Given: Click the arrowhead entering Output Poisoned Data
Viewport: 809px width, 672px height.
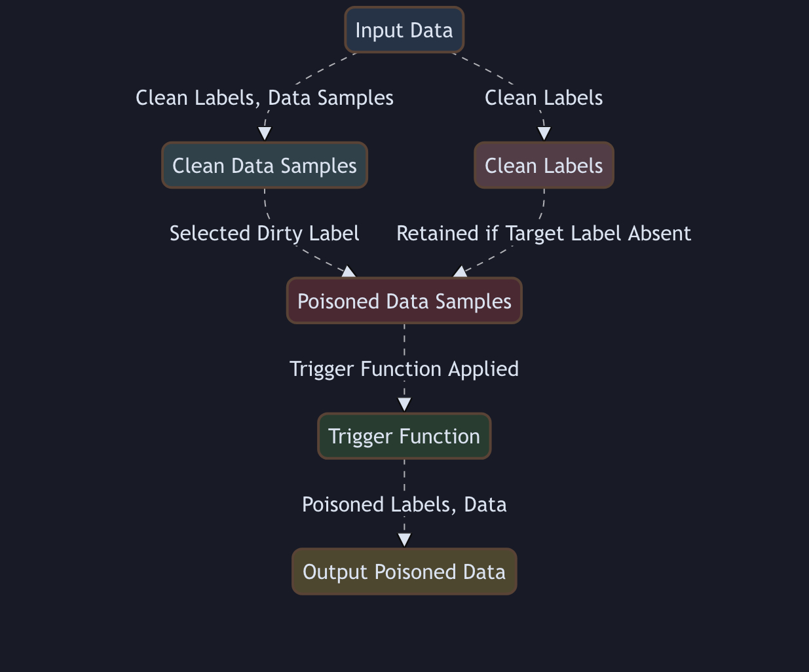Looking at the screenshot, I should coord(404,540).
